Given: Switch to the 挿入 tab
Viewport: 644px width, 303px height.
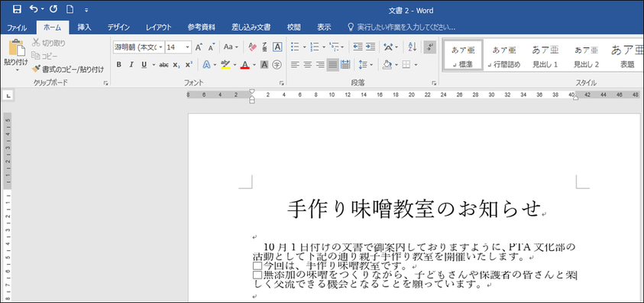Looking at the screenshot, I should 84,28.
